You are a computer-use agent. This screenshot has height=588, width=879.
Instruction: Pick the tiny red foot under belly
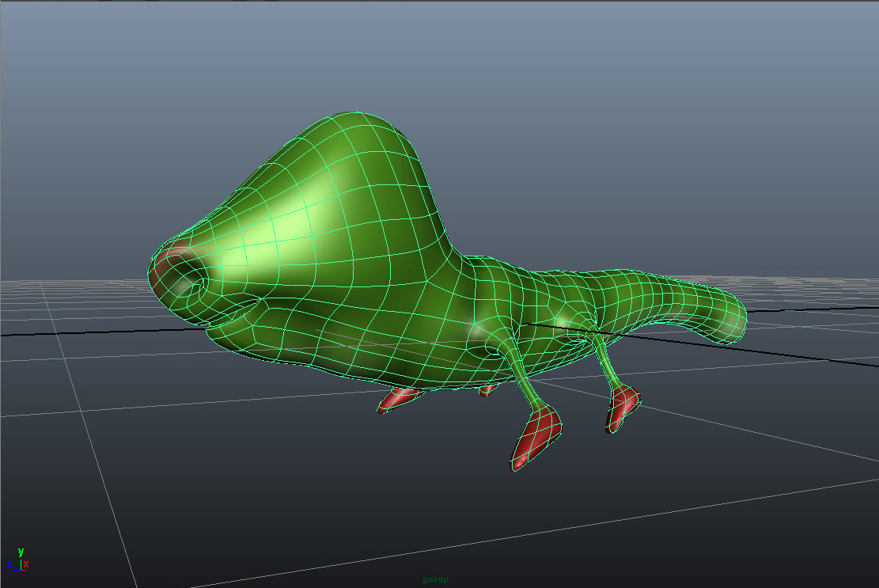pos(487,389)
